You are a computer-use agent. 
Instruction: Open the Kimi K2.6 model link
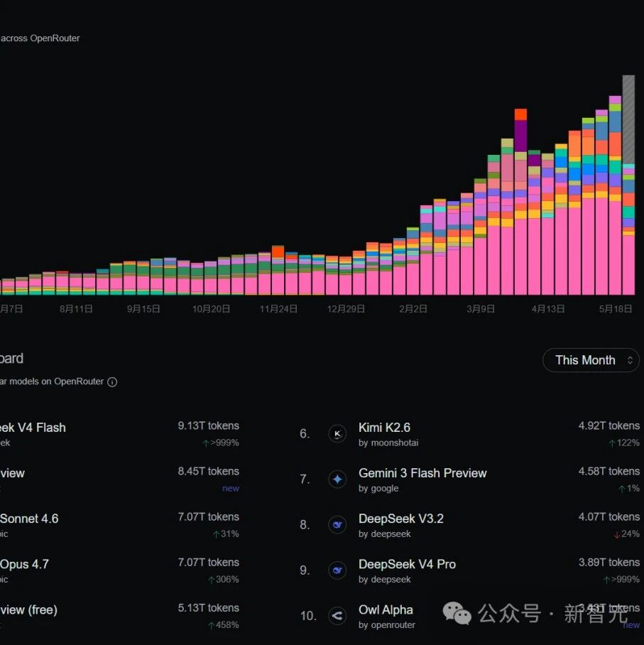pos(384,428)
